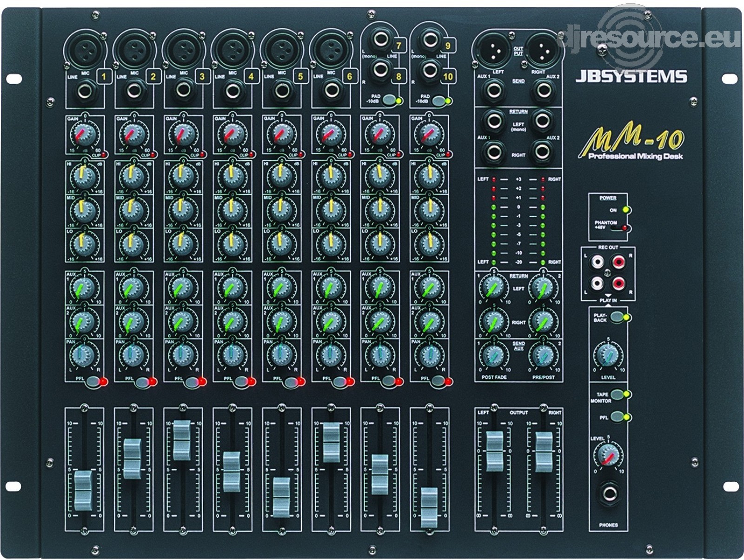The width and height of the screenshot is (744, 560).
Task: Toggle the TAPE MONITOR button
Action: (617, 395)
